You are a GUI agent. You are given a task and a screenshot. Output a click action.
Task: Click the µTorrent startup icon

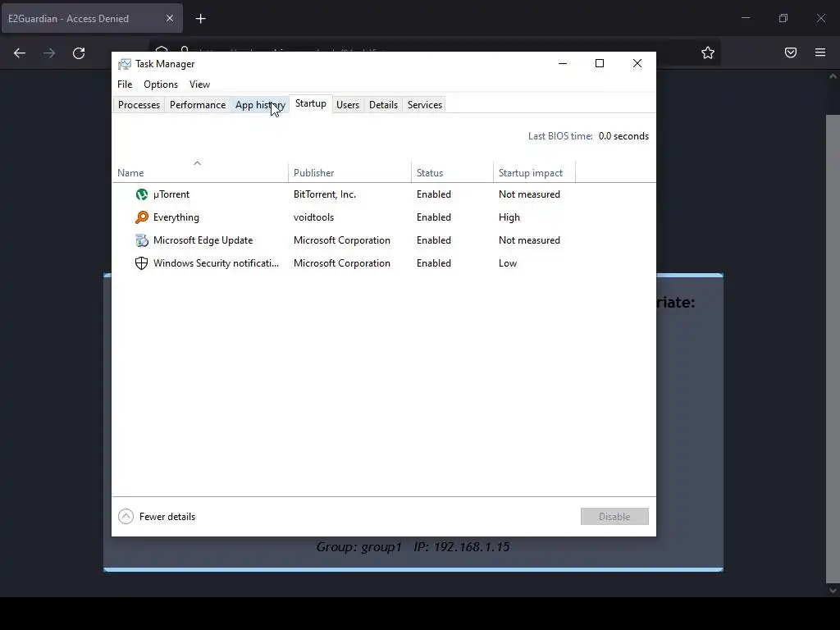pos(141,194)
